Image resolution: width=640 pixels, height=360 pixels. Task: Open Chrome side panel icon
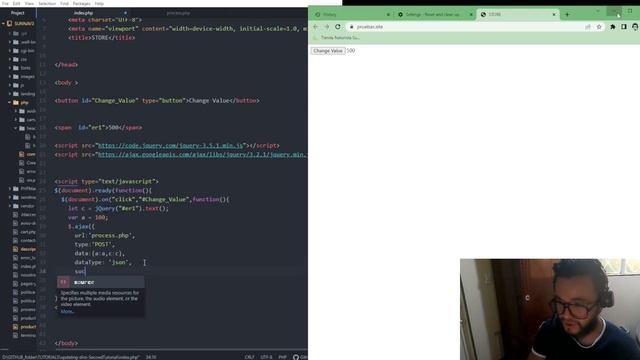click(624, 27)
